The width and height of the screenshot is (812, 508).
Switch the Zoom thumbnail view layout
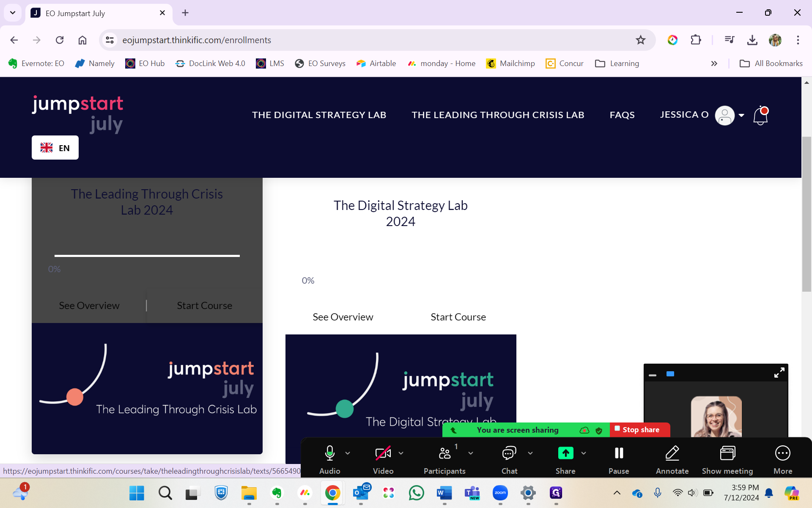click(670, 374)
